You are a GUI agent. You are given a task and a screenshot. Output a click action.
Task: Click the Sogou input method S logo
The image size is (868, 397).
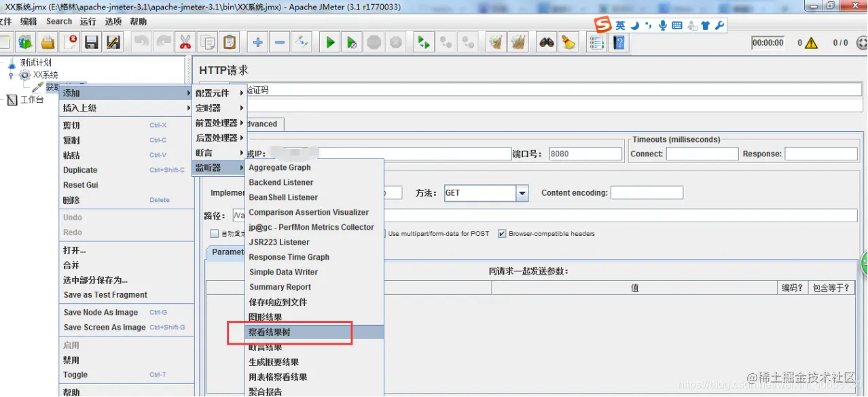coord(602,25)
